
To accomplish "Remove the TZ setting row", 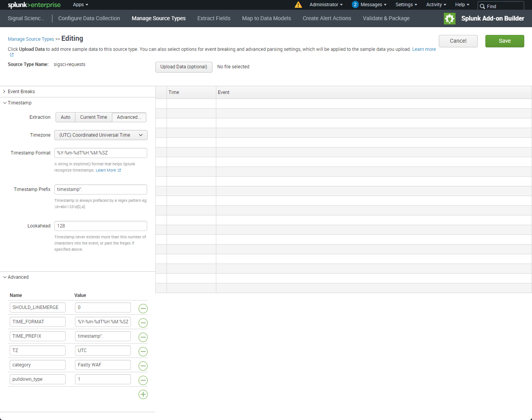I will [x=143, y=352].
